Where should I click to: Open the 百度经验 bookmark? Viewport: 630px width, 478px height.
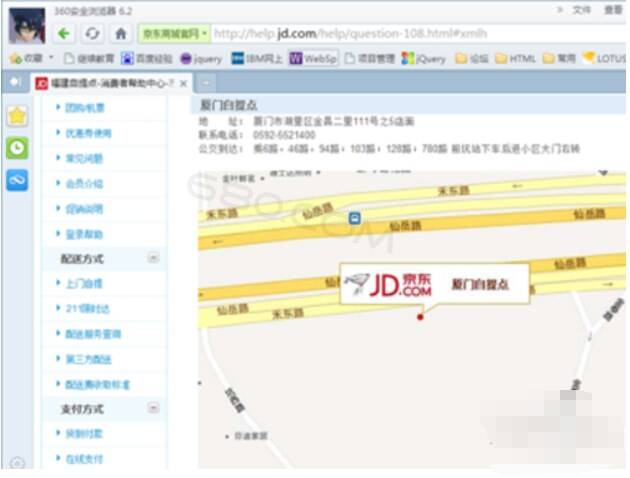147,59
